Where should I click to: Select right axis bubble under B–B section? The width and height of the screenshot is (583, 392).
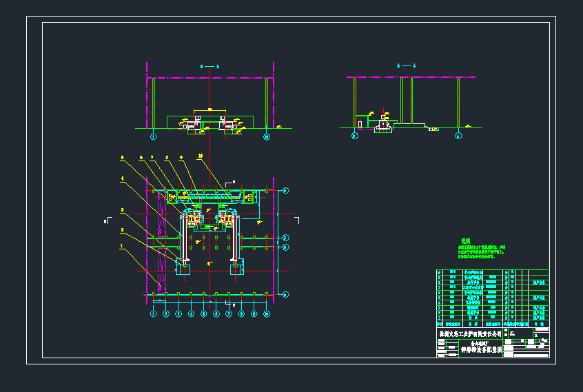coord(267,136)
